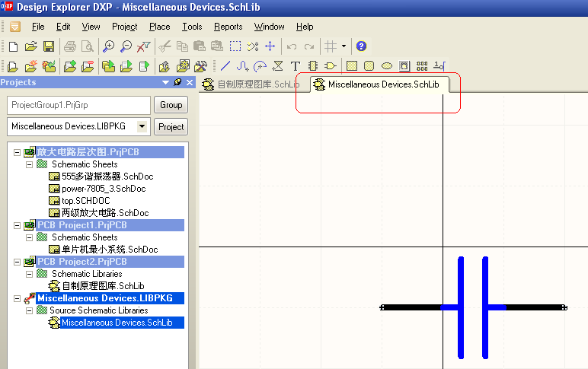
Task: Click the place graphic image icon
Action: (404, 66)
